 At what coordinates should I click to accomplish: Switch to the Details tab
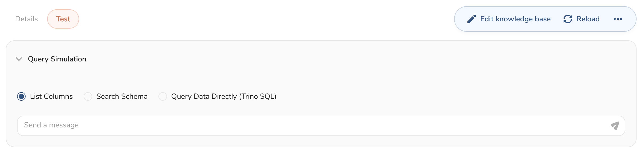(x=26, y=19)
